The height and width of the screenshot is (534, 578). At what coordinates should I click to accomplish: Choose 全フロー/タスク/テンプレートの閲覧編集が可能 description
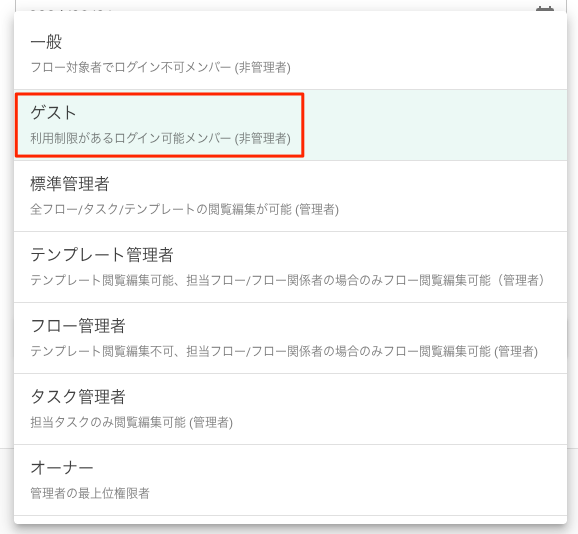184,210
